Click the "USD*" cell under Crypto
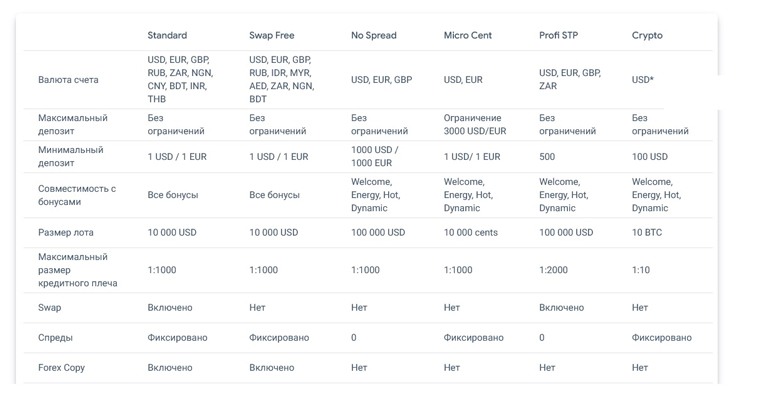This screenshot has height=408, width=770. click(643, 80)
